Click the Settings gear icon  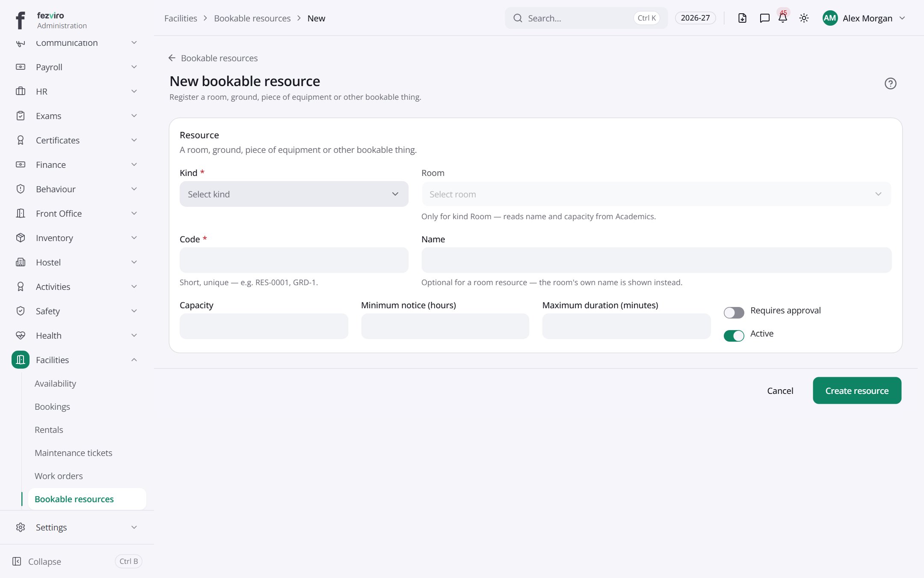(21, 527)
